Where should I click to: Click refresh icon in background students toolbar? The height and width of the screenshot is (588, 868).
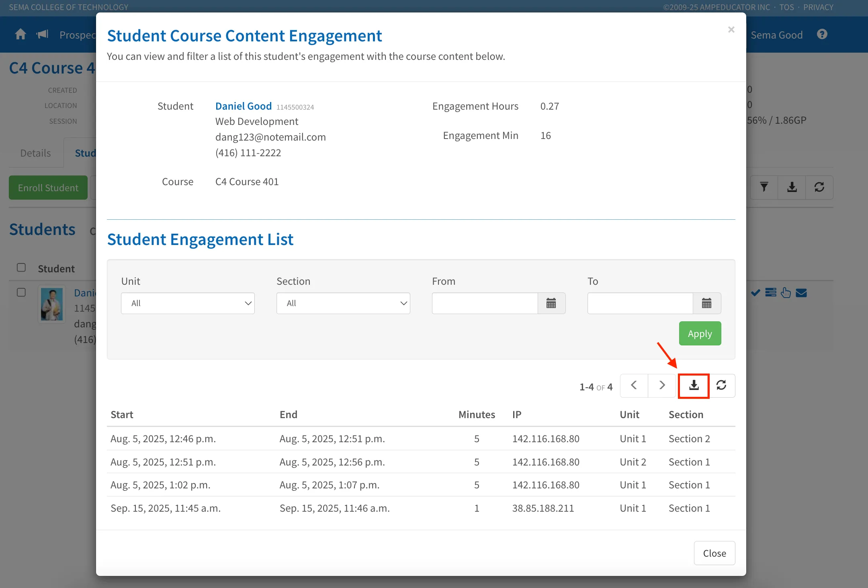819,187
